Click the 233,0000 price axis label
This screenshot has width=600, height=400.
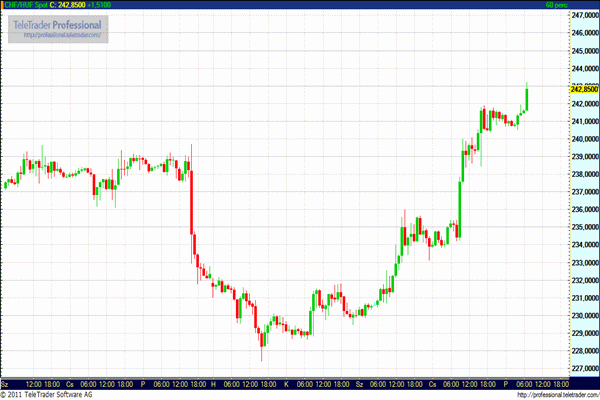(585, 263)
